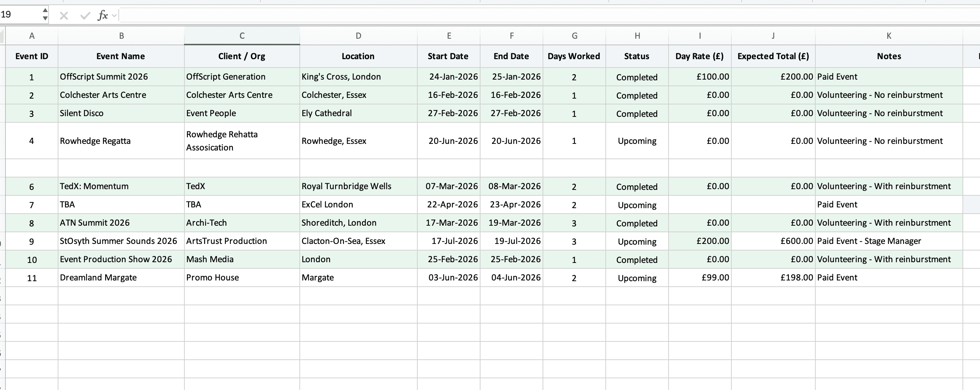Select the 'Archi-Tech' client cell

click(x=242, y=223)
